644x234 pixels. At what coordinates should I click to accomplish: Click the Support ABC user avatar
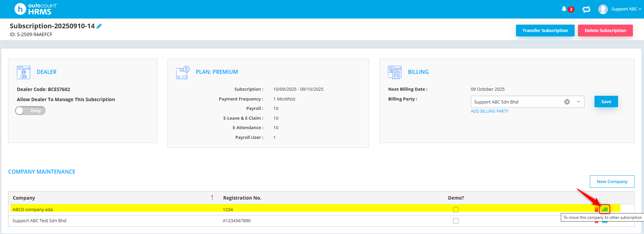[603, 9]
